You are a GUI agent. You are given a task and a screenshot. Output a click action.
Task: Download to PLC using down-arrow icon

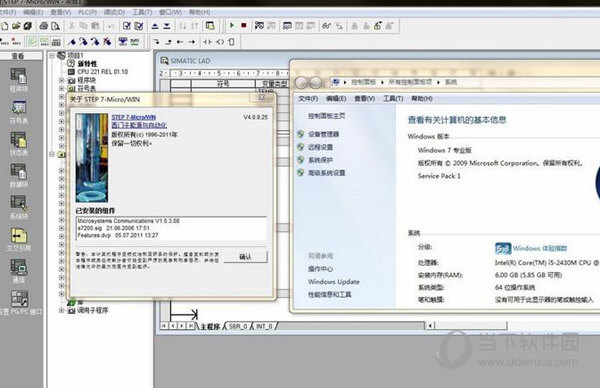tap(167, 26)
